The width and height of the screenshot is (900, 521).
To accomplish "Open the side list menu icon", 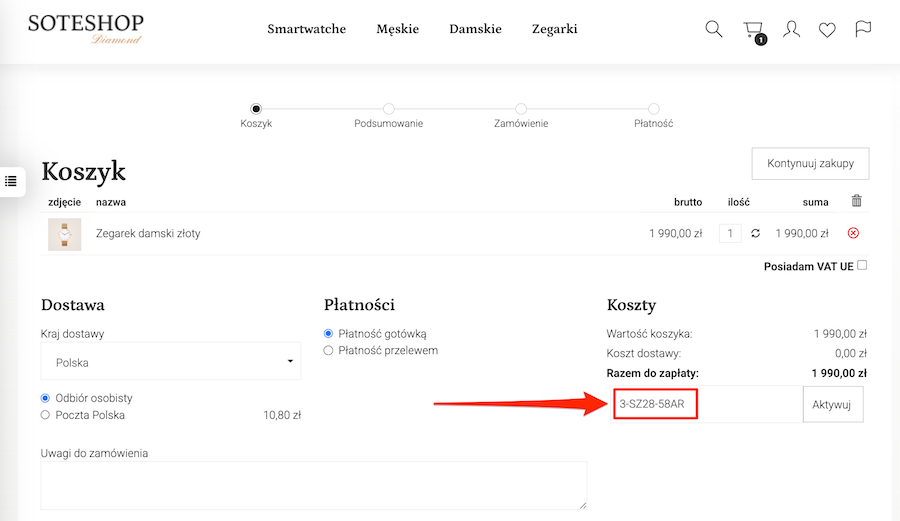I will point(10,181).
